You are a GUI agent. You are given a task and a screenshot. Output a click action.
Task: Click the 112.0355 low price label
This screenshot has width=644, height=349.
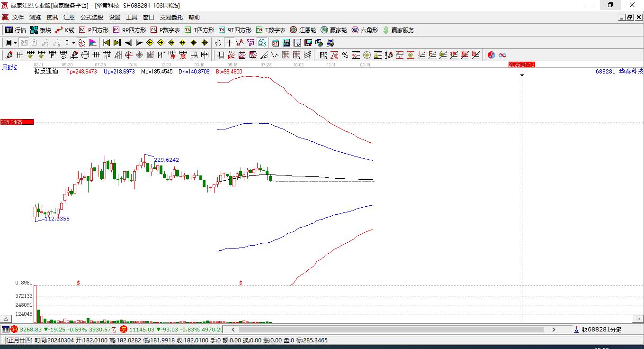(57, 219)
